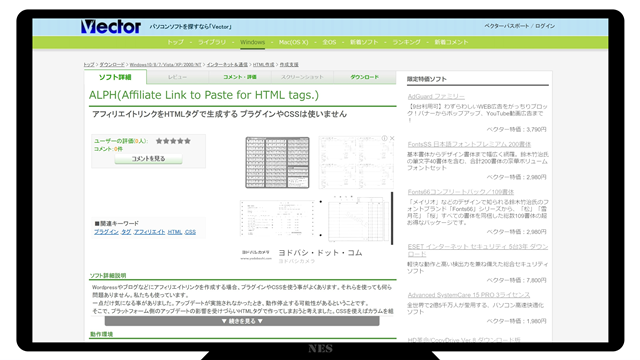640x360 pixels.
Task: Expand description with 続きを見る bar
Action: click(x=242, y=321)
